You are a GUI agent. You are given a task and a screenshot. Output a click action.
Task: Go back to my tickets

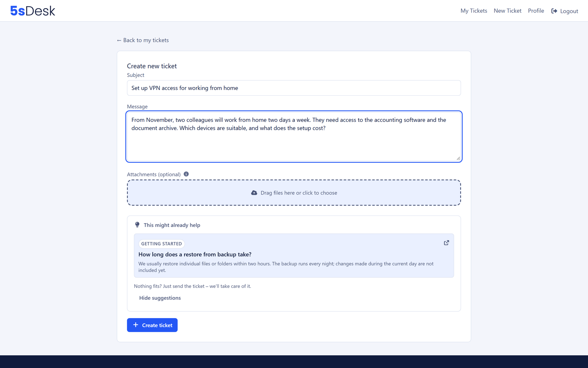point(143,40)
